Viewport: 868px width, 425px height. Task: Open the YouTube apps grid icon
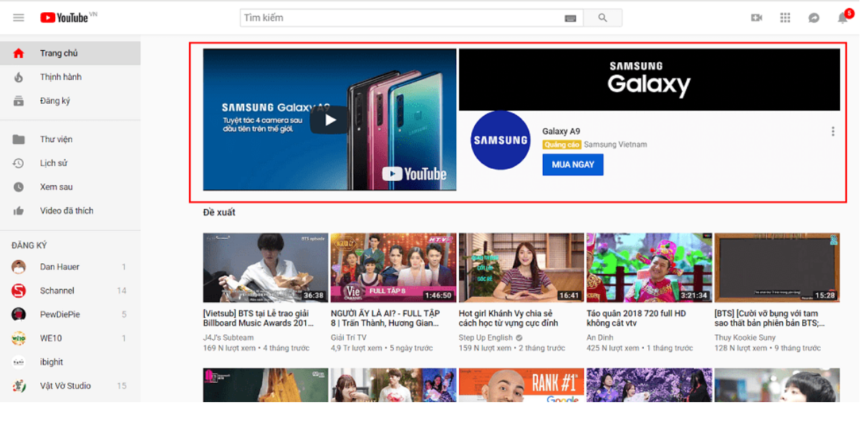785,18
